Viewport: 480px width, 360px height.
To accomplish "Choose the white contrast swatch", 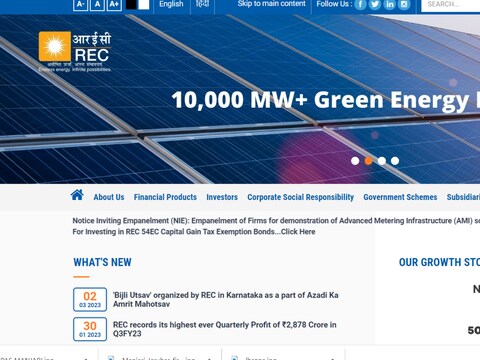I will coord(143,4).
